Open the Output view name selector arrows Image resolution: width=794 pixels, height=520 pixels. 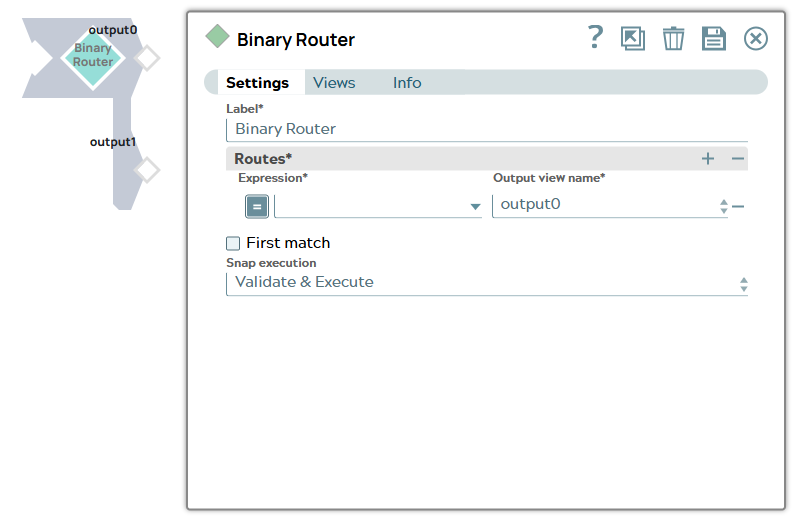point(723,206)
